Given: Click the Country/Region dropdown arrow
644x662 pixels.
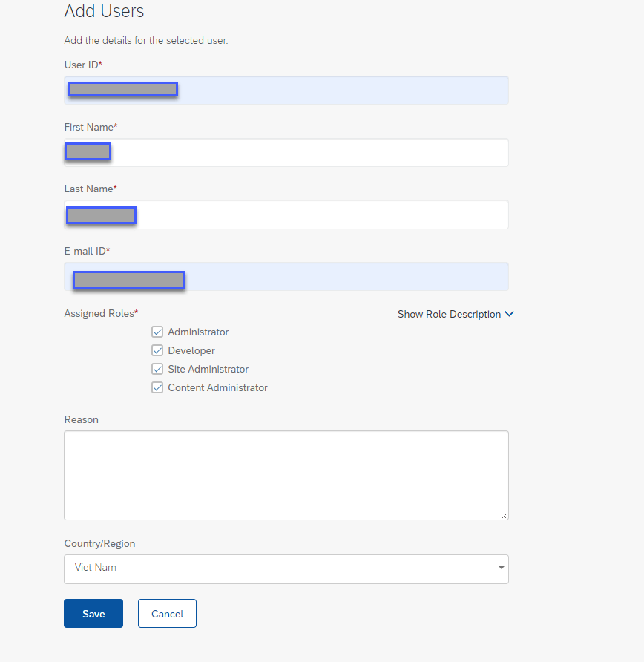Looking at the screenshot, I should coord(502,568).
